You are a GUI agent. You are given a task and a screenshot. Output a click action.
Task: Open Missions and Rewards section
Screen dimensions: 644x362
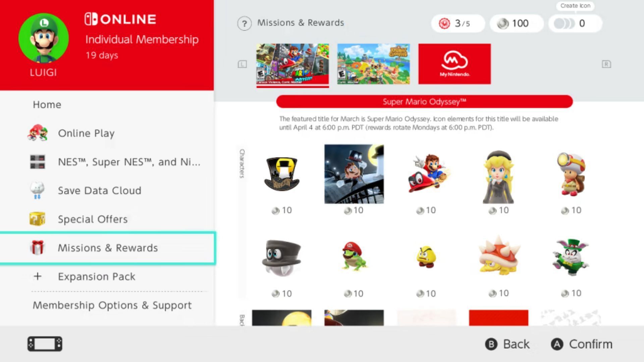pyautogui.click(x=107, y=247)
